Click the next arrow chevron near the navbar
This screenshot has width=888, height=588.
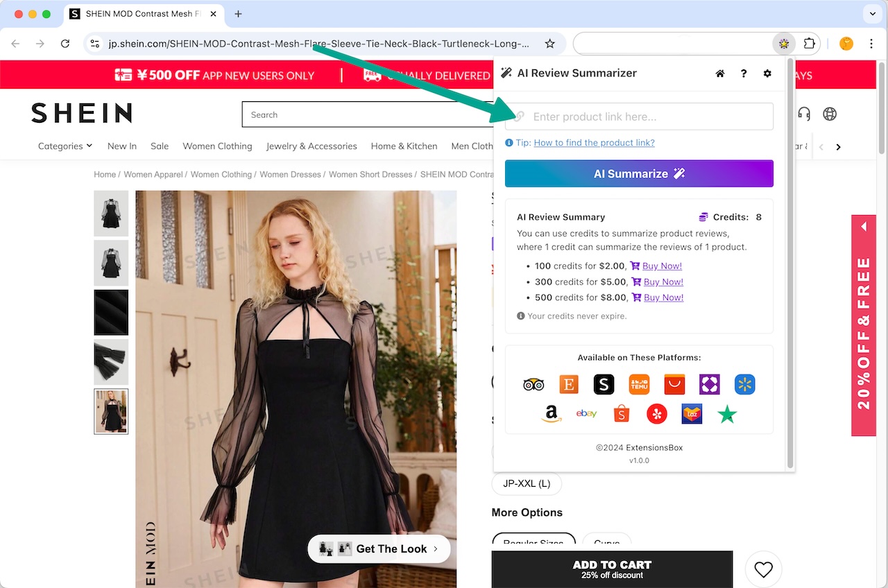[x=839, y=147]
